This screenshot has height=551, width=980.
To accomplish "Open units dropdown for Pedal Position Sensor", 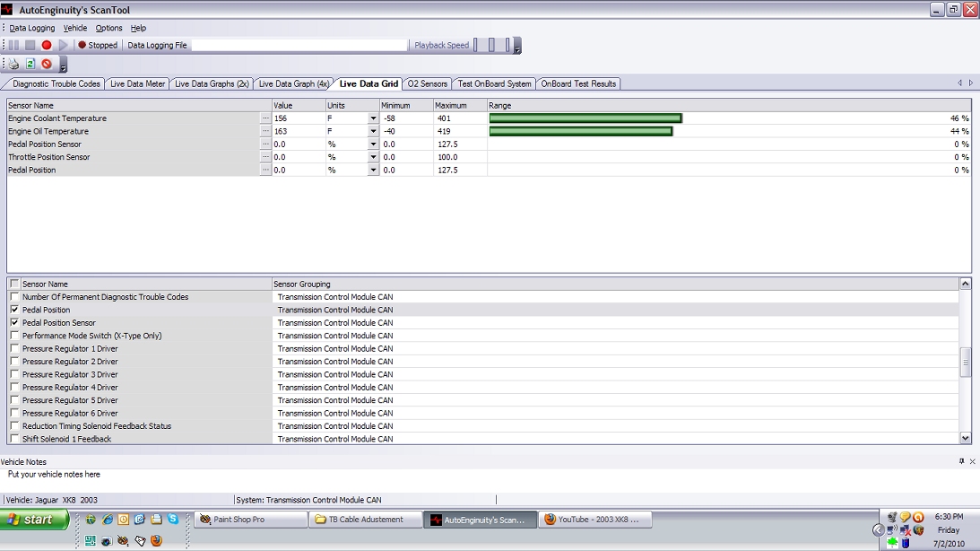I will (x=373, y=144).
